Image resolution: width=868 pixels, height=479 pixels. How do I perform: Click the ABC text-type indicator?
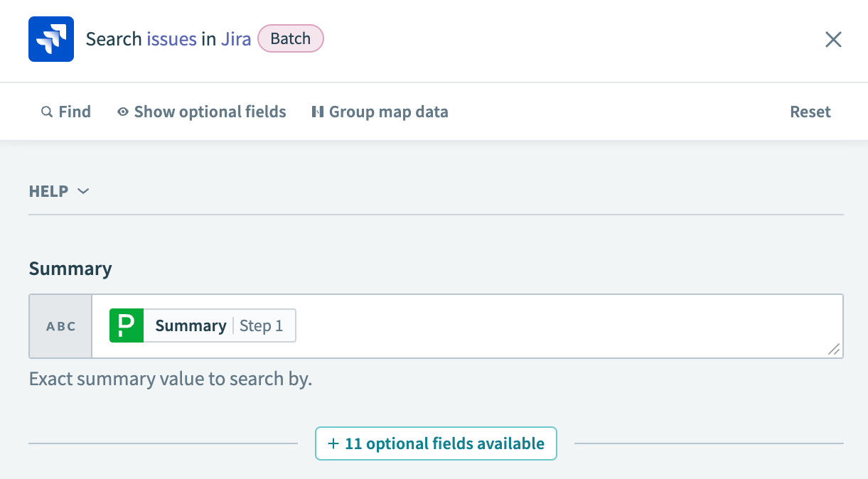tap(60, 325)
